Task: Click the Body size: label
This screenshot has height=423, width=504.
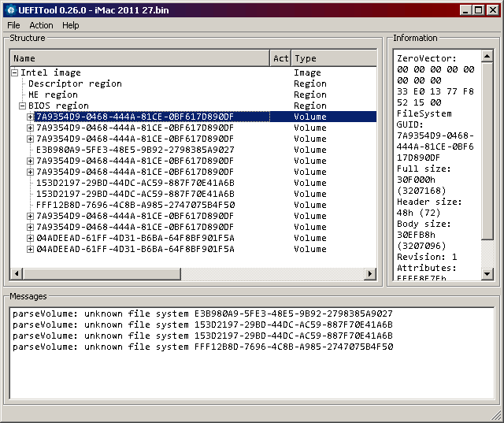Action: [424, 224]
